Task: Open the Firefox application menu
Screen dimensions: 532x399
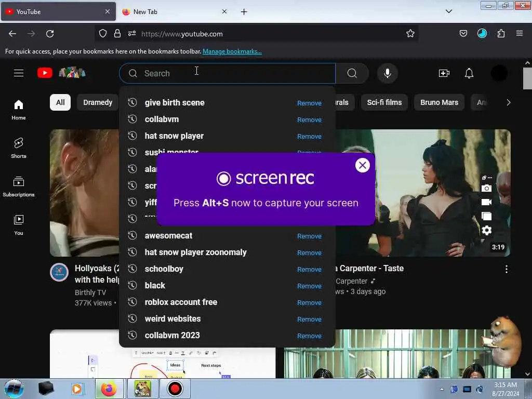Action: coord(520,34)
